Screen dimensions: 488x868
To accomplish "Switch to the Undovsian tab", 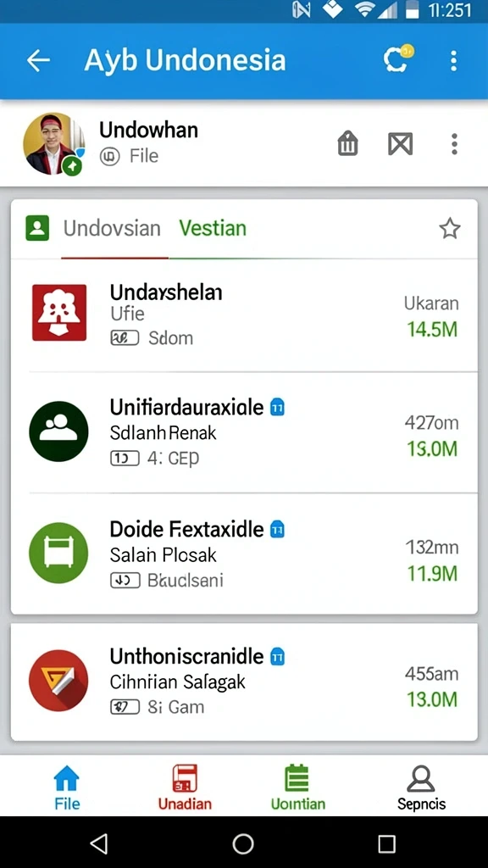I will [x=112, y=228].
